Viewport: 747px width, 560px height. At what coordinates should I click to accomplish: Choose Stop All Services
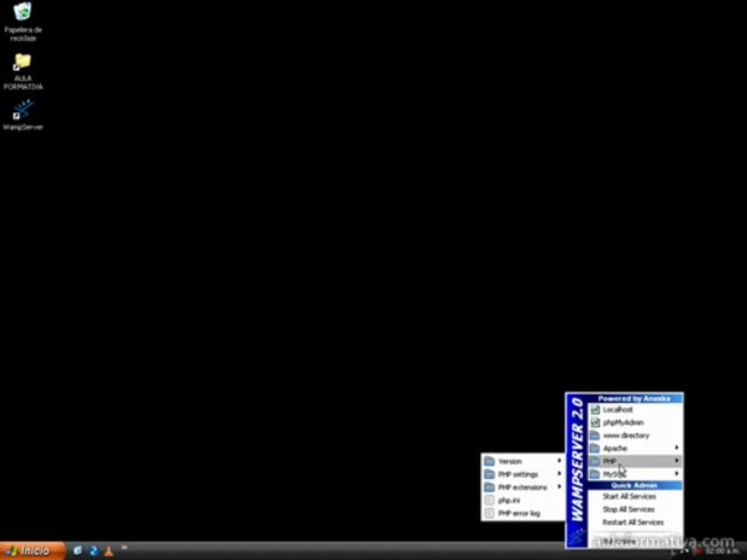636,509
